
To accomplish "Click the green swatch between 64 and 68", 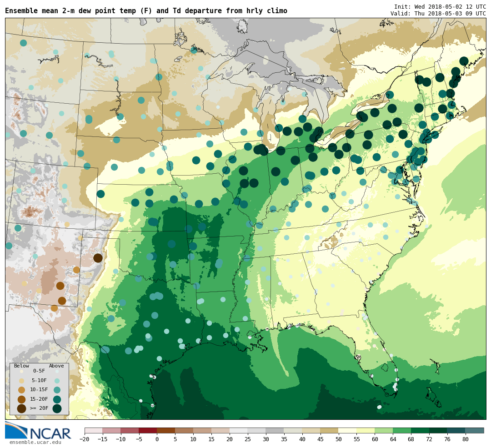I will pyautogui.click(x=402, y=430).
